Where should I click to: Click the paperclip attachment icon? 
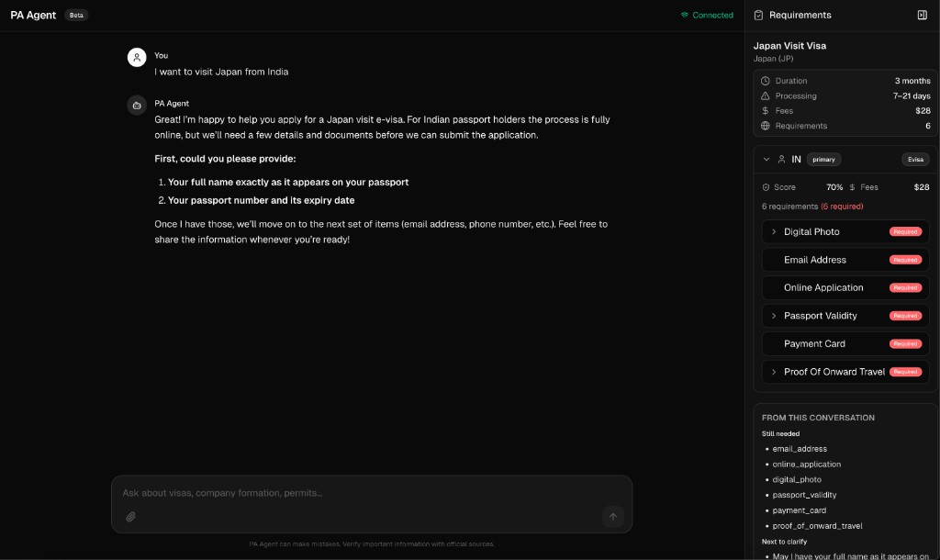[x=130, y=517]
